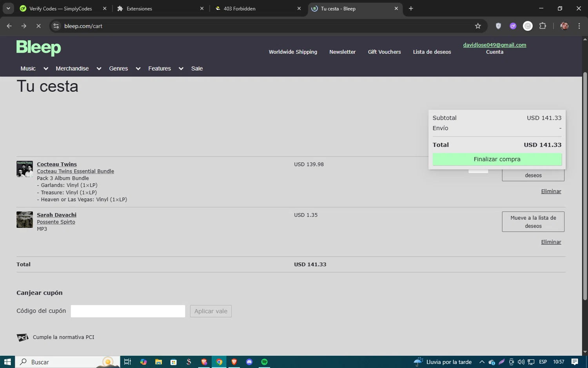Open Sarah Davachi artist link

(x=56, y=215)
